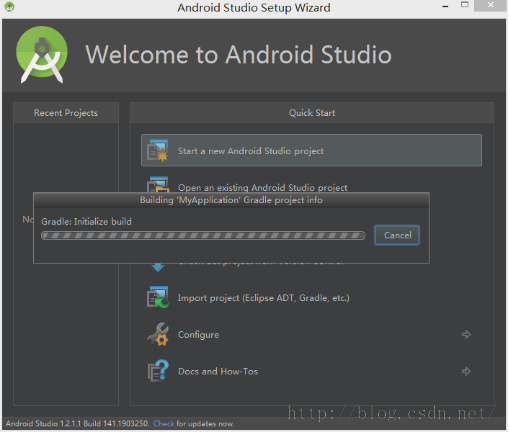Click the Android Studio logo in header
The height and width of the screenshot is (433, 509).
[42, 55]
